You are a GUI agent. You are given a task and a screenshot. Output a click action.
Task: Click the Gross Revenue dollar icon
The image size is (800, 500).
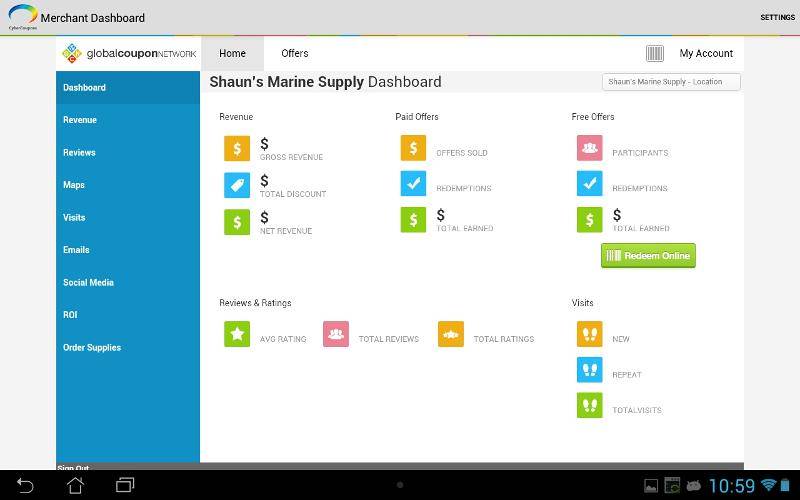click(x=237, y=148)
